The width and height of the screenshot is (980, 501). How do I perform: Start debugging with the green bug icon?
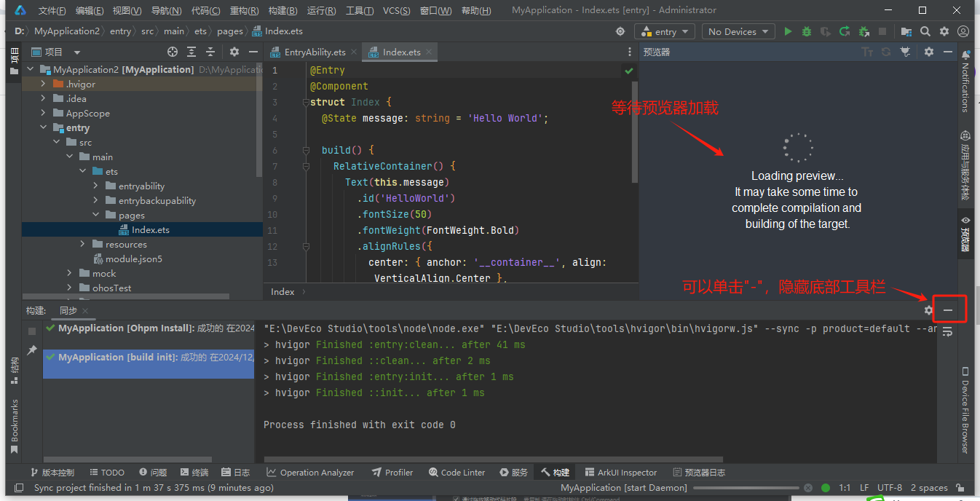(x=807, y=31)
